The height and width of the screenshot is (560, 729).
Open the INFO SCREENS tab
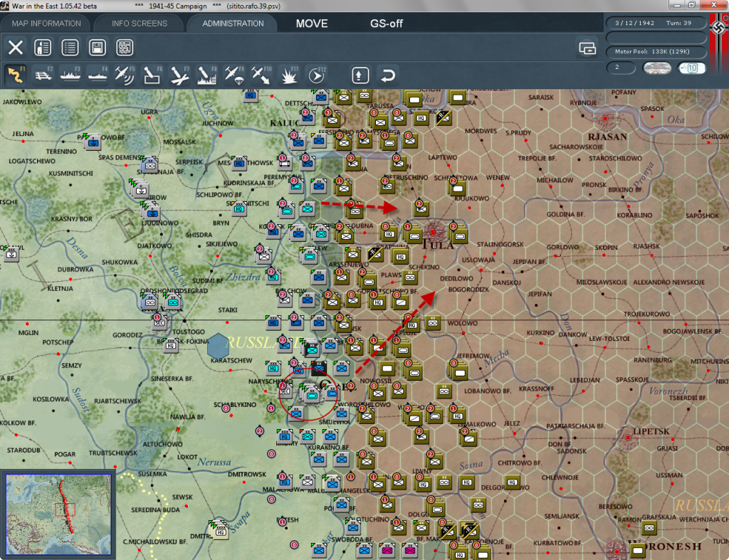tap(139, 23)
